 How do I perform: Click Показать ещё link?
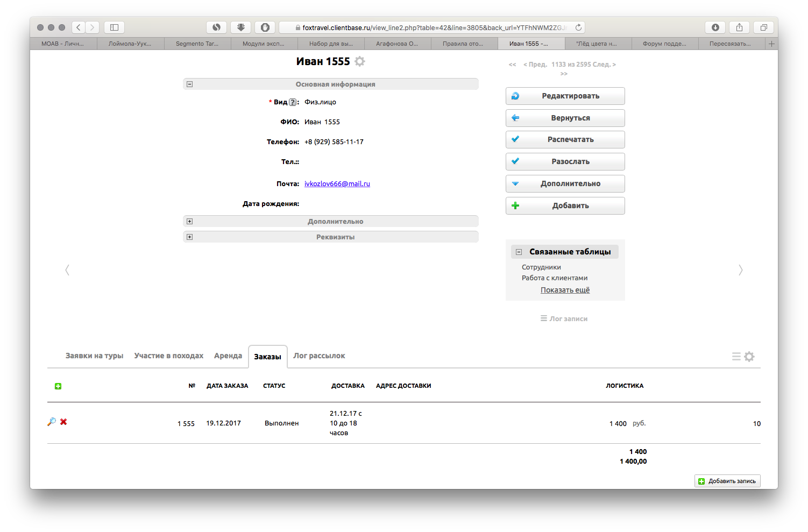pyautogui.click(x=565, y=290)
